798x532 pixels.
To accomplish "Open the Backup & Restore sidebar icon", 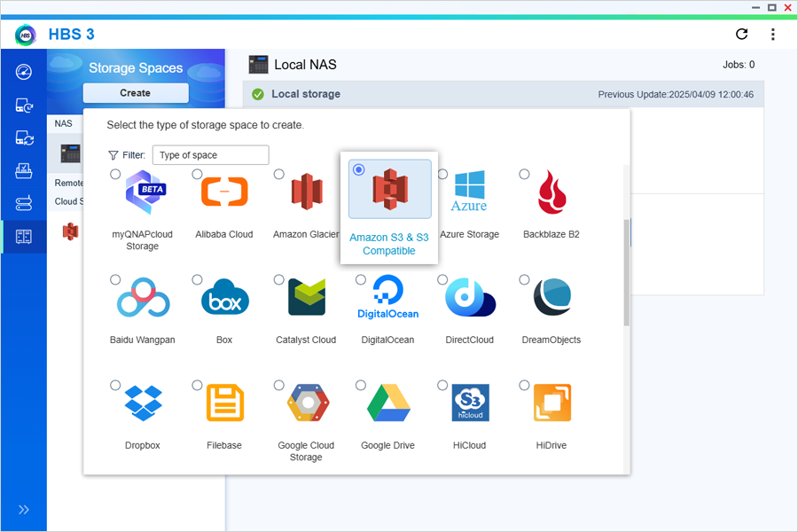I will [23, 105].
